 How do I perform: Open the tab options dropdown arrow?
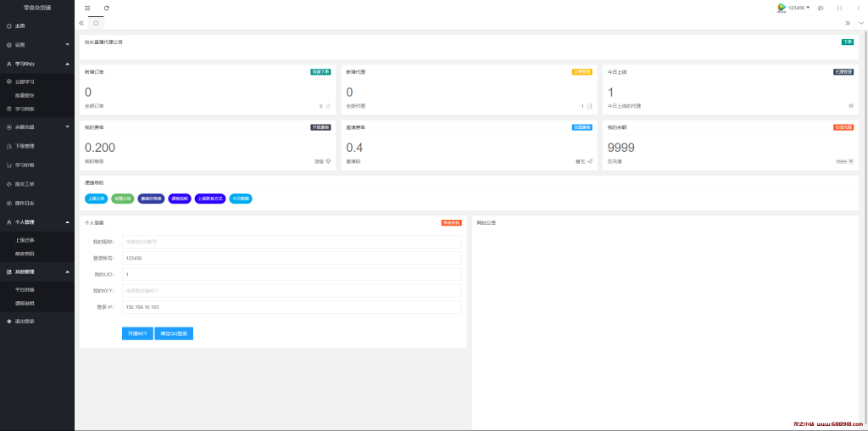861,23
